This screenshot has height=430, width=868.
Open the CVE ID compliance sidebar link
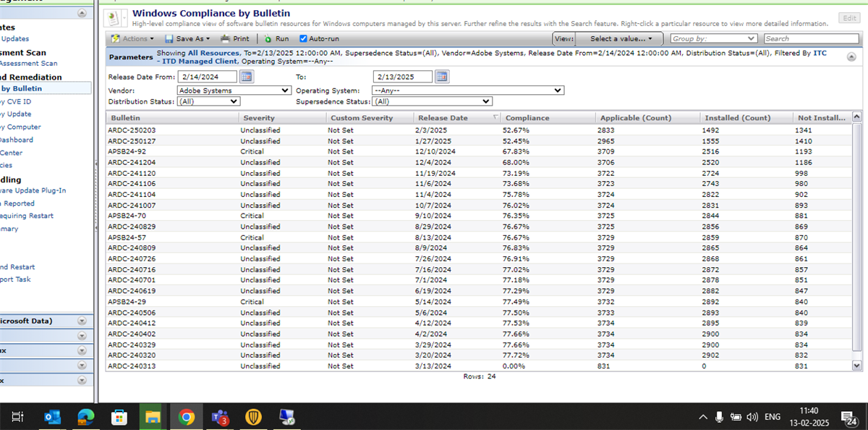17,101
